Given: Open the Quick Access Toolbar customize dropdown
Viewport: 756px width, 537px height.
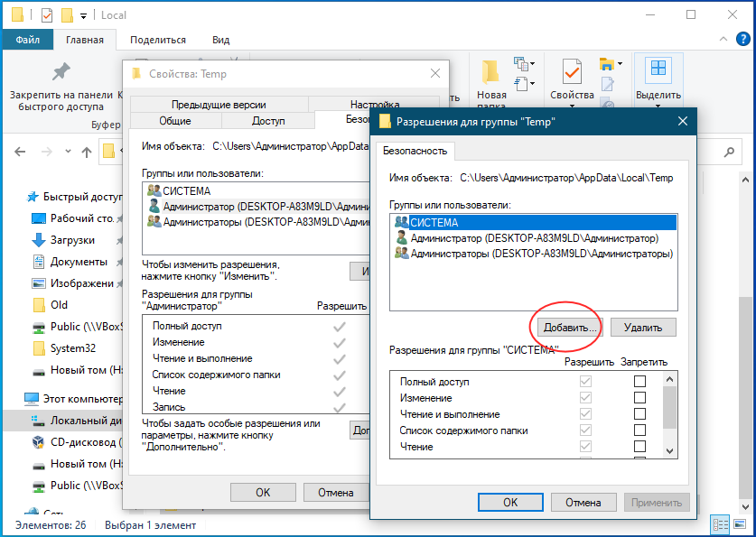Looking at the screenshot, I should tap(84, 15).
